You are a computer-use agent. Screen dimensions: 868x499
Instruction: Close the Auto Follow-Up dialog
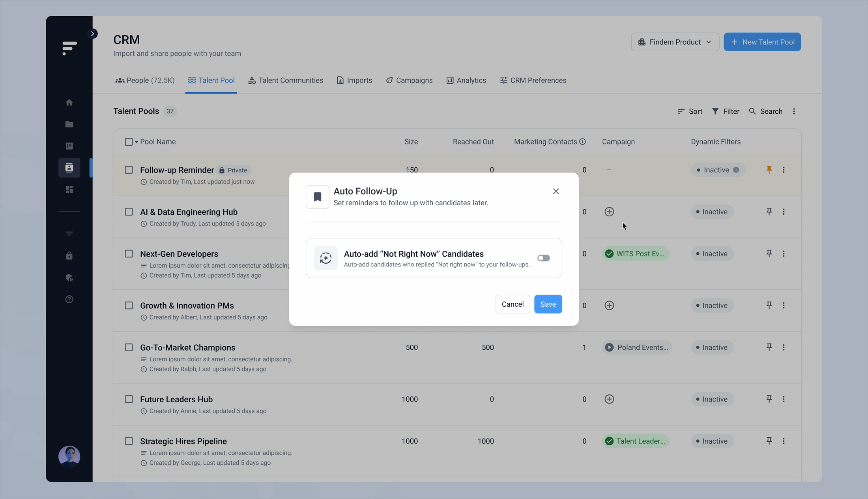(x=556, y=191)
